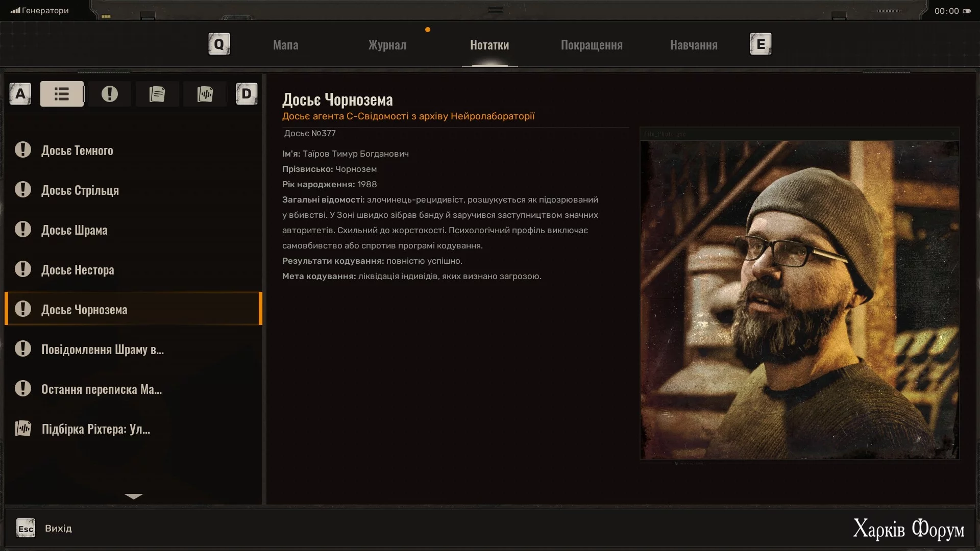Click exclamation icon beside Досьє Нестора
The width and height of the screenshot is (980, 551).
tap(23, 269)
